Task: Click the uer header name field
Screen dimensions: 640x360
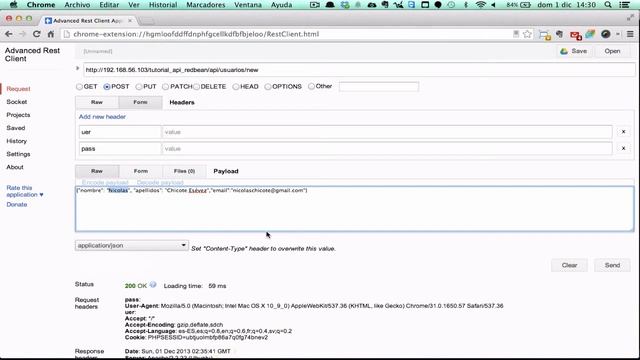Action: pos(120,132)
